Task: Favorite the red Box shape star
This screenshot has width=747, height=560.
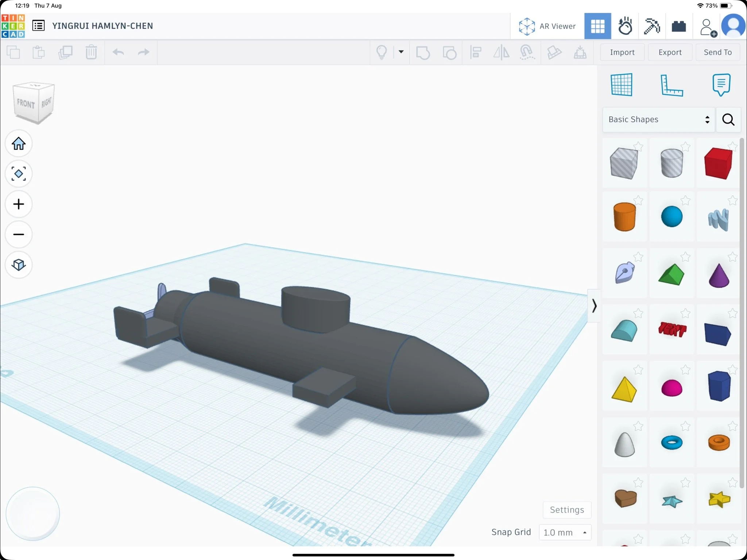Action: pyautogui.click(x=732, y=146)
